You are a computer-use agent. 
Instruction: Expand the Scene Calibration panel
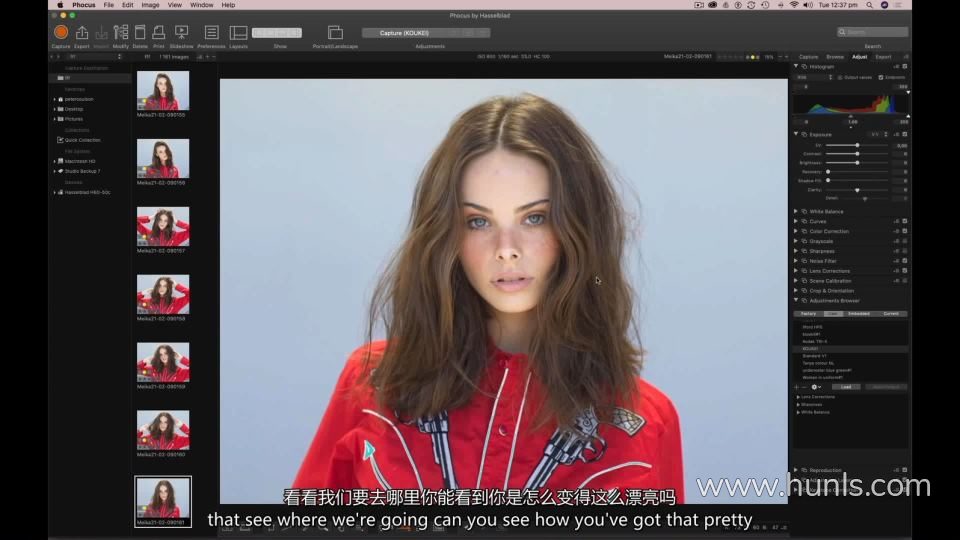(x=797, y=281)
